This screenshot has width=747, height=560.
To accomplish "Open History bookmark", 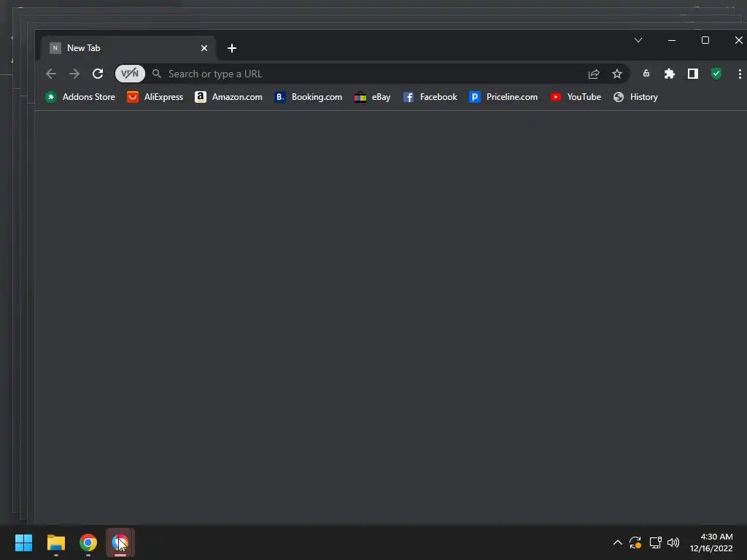I will [x=635, y=97].
